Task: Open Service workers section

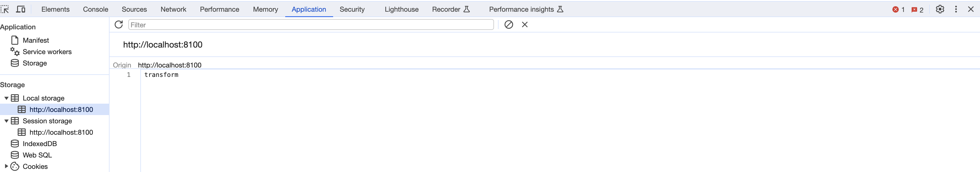Action: point(47,52)
